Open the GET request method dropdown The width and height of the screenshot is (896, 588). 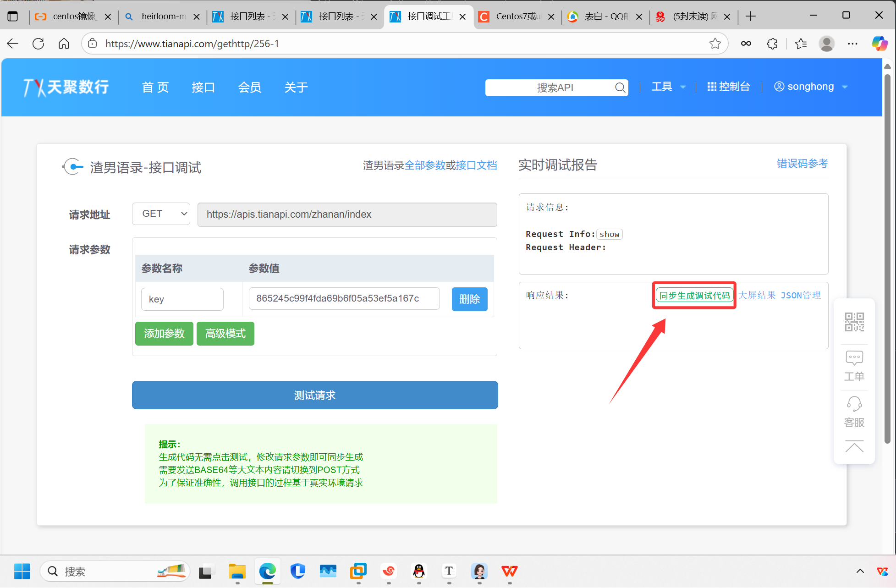point(161,214)
